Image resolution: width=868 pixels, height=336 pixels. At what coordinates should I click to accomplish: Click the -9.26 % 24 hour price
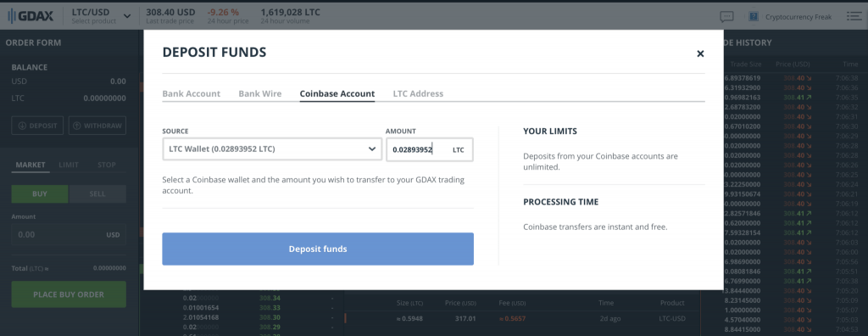tap(224, 12)
